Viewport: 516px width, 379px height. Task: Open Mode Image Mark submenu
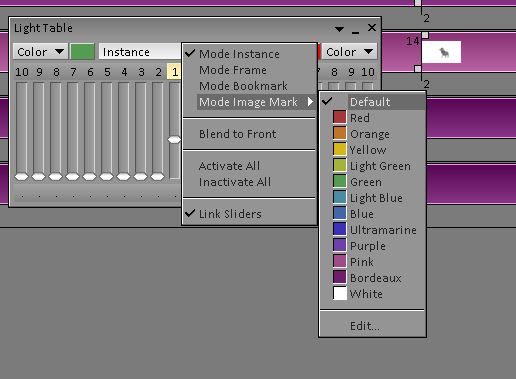click(x=249, y=102)
